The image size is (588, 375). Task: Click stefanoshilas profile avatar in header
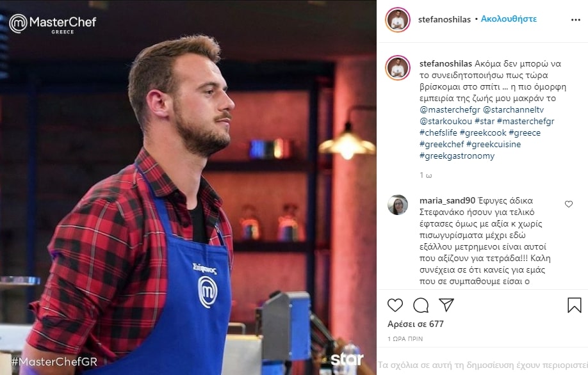[398, 19]
